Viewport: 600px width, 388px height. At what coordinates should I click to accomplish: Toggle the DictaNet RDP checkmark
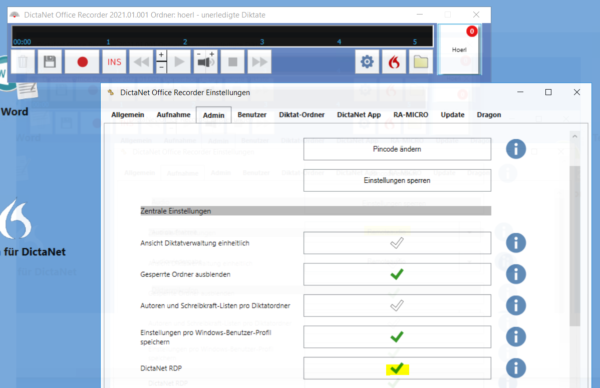pyautogui.click(x=397, y=368)
